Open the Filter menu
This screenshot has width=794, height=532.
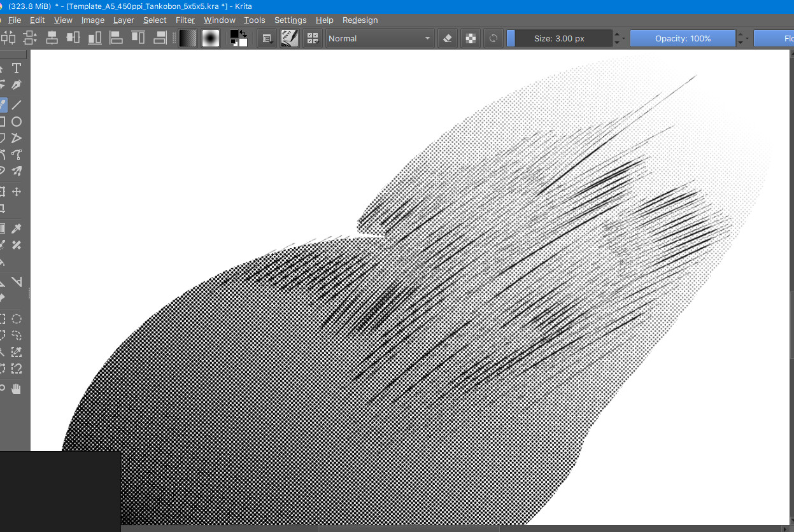coord(185,20)
